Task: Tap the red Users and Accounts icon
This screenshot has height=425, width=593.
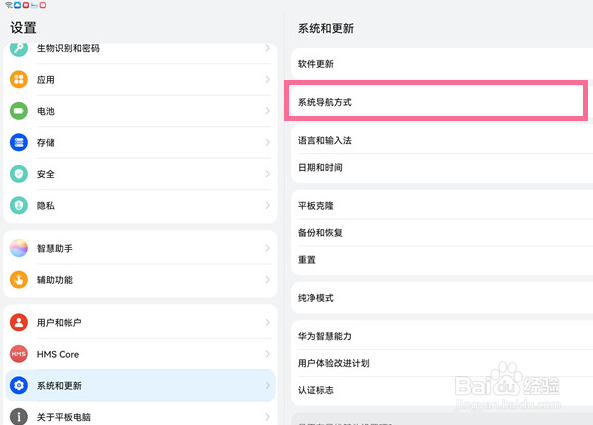Action: [19, 323]
